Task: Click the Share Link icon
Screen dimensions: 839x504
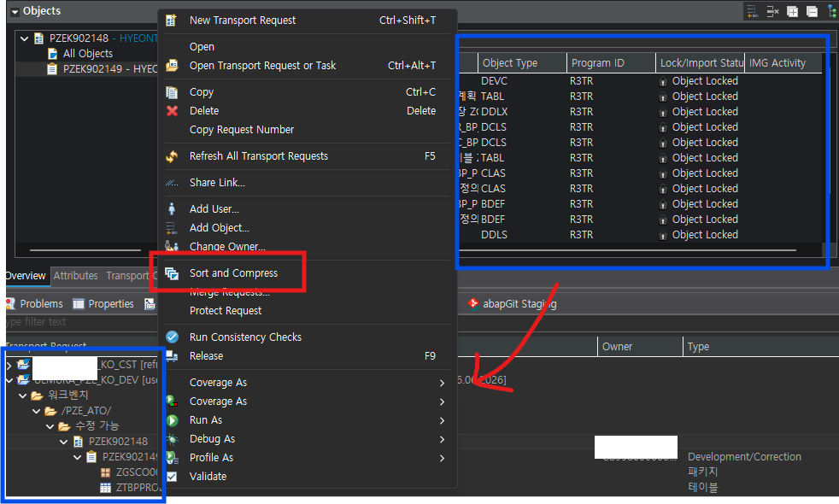Action: (172, 183)
